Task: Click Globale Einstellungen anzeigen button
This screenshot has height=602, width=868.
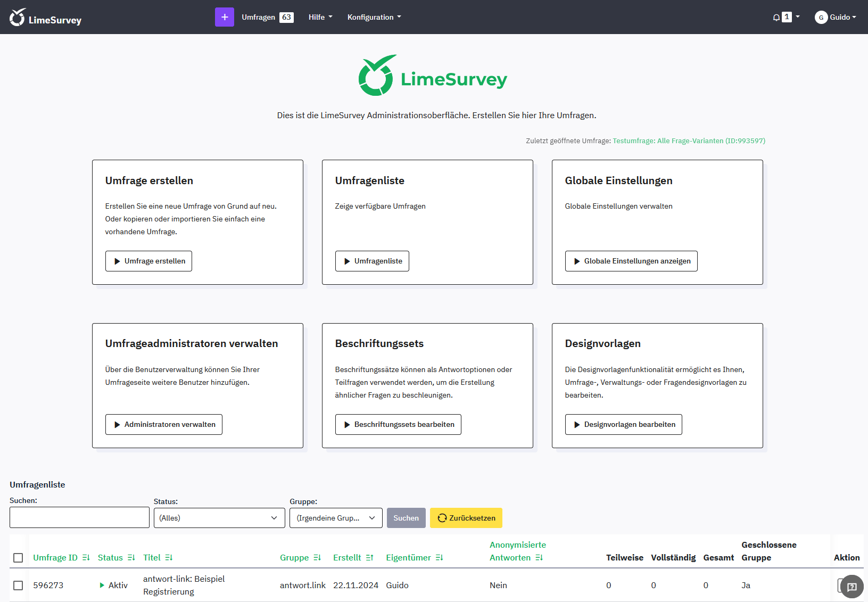Action: pos(631,261)
